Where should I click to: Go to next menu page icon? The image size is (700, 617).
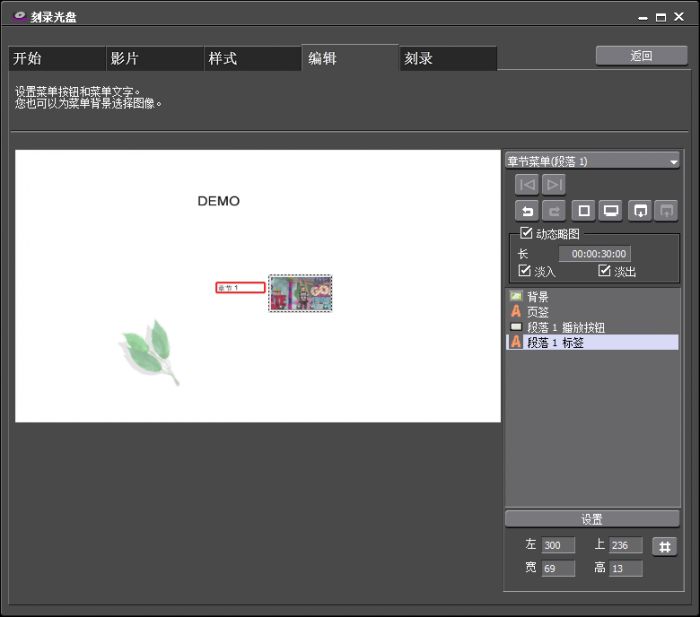(554, 184)
